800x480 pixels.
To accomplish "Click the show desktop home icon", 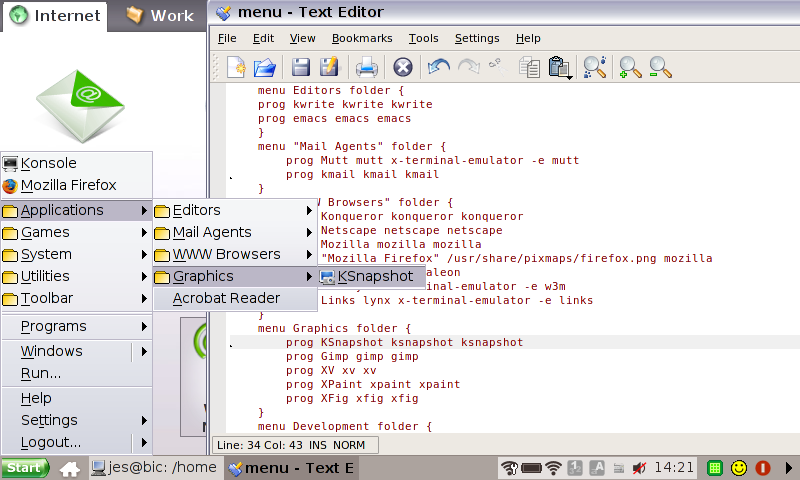I will click(x=70, y=467).
